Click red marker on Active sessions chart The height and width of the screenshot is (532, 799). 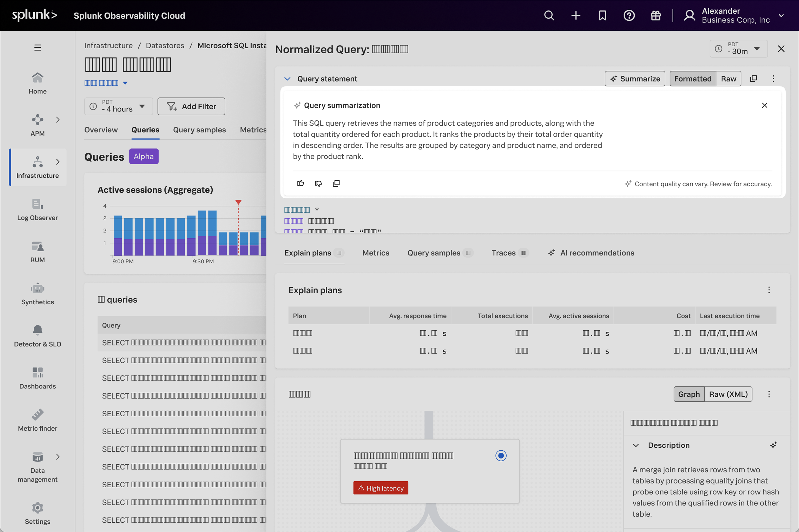click(x=239, y=202)
